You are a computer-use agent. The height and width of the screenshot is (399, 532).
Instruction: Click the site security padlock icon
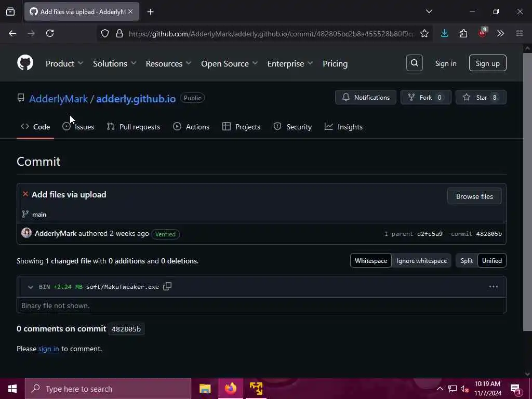pyautogui.click(x=119, y=33)
